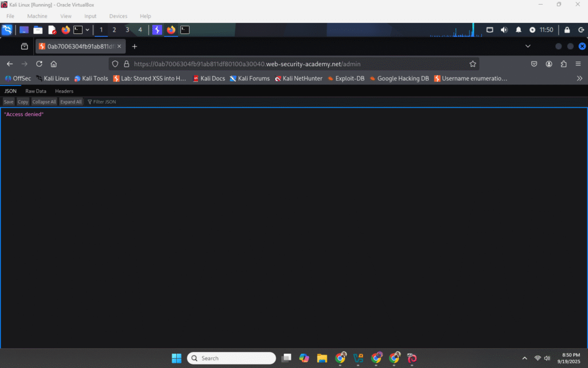
Task: Show more bookmarks via the overflow chevron
Action: (579, 78)
